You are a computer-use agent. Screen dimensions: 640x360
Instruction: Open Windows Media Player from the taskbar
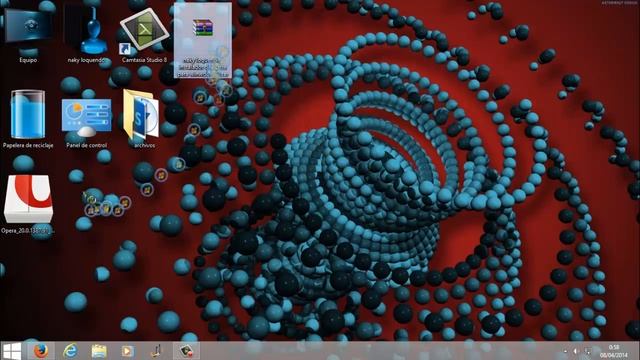pyautogui.click(x=127, y=351)
